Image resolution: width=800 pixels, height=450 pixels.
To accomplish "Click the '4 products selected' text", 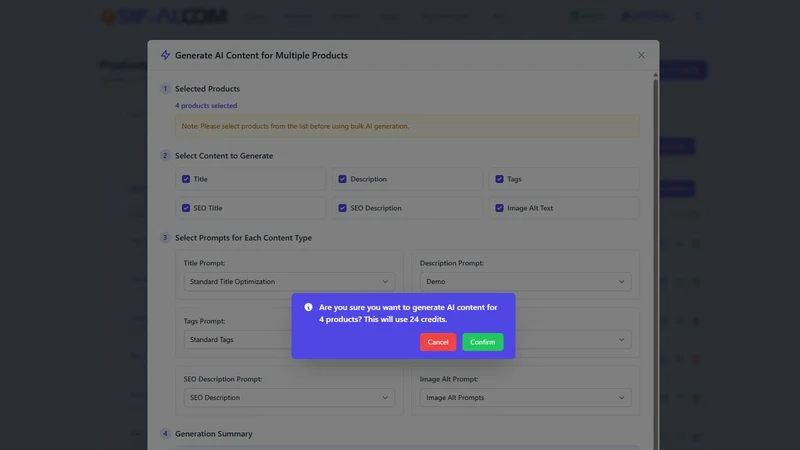I will click(206, 106).
